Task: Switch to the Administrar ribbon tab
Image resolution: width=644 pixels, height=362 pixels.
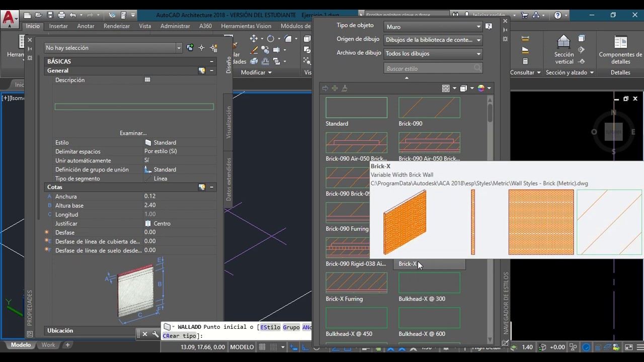Action: click(175, 26)
